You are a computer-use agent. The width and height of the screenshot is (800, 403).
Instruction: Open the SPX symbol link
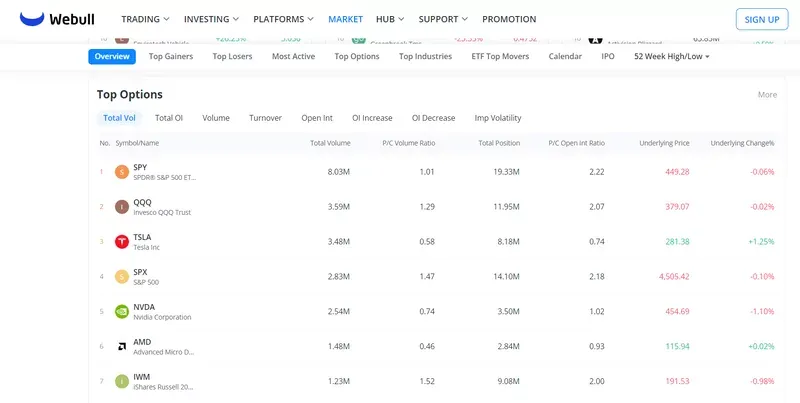point(140,272)
